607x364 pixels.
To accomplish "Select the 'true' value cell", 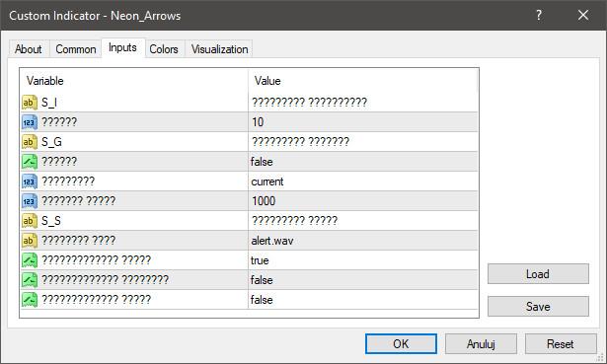I will 363,260.
